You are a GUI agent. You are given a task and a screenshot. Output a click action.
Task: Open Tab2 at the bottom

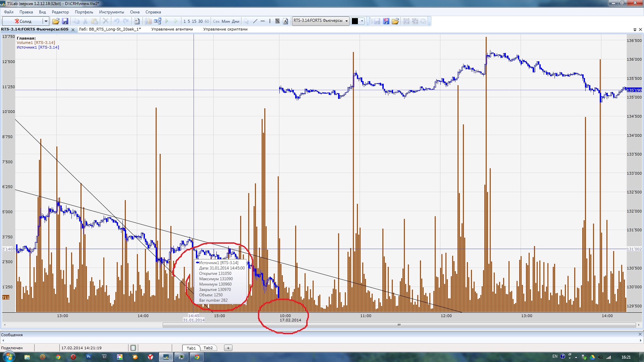(x=208, y=348)
